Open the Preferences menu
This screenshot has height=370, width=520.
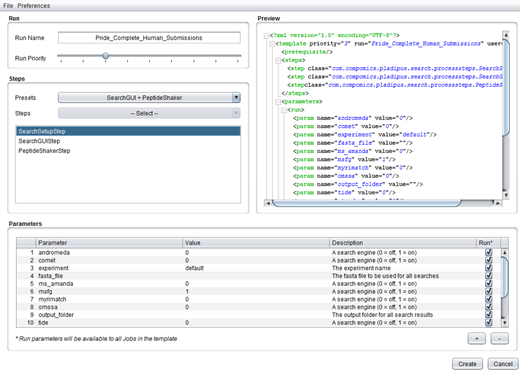click(34, 6)
